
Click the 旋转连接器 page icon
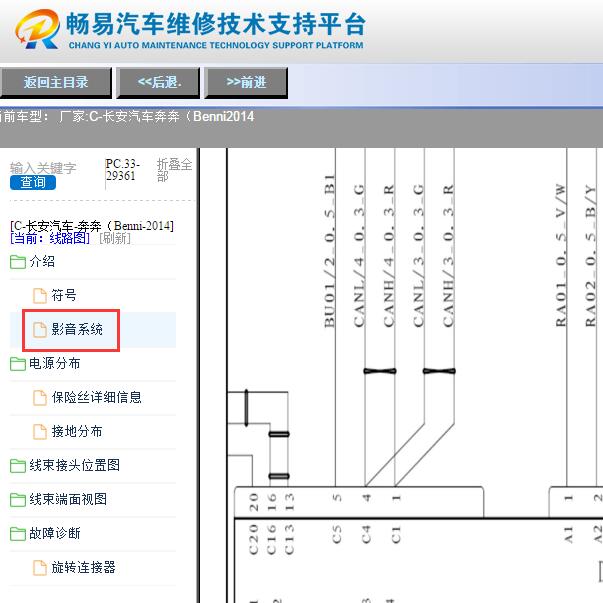click(x=40, y=568)
